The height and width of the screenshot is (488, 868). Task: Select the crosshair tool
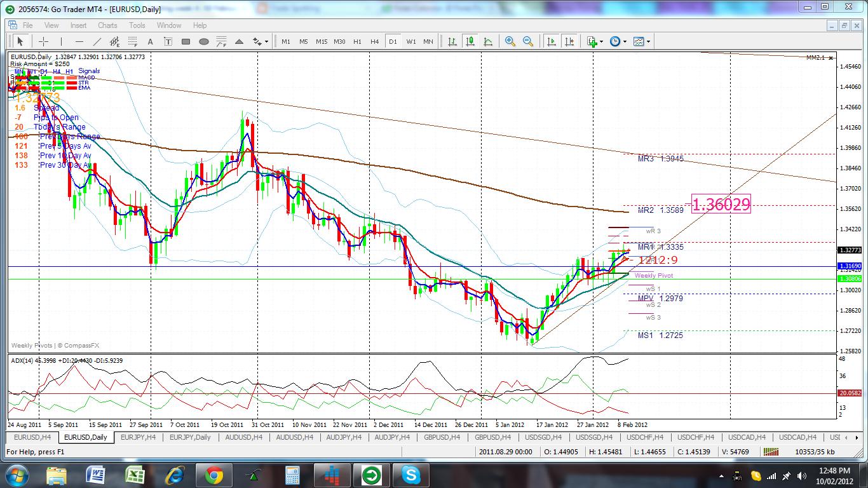[x=43, y=41]
